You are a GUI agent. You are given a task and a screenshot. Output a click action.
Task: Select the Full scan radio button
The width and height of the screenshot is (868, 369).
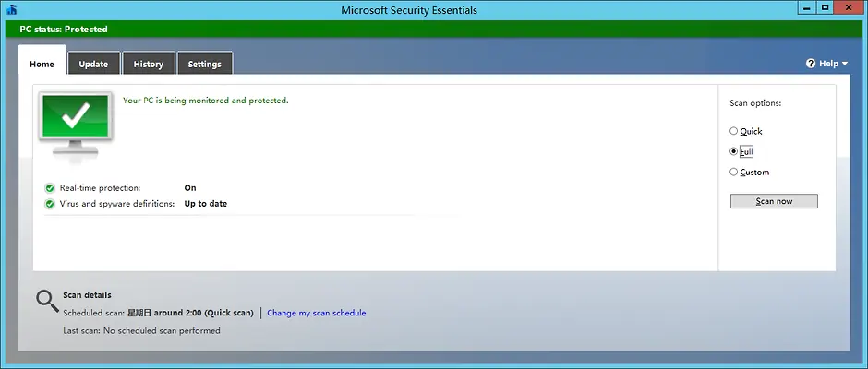click(x=733, y=151)
